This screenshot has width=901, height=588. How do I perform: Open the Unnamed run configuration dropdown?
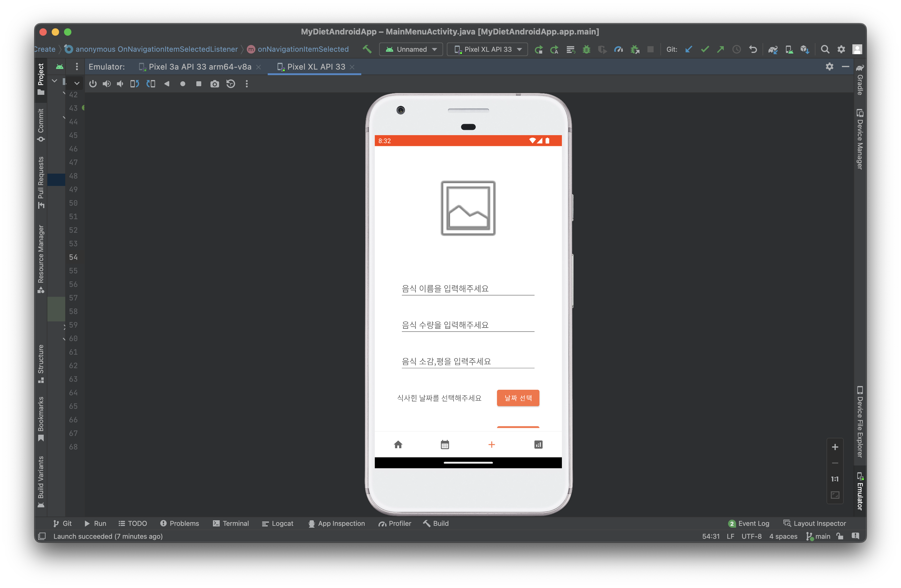411,49
